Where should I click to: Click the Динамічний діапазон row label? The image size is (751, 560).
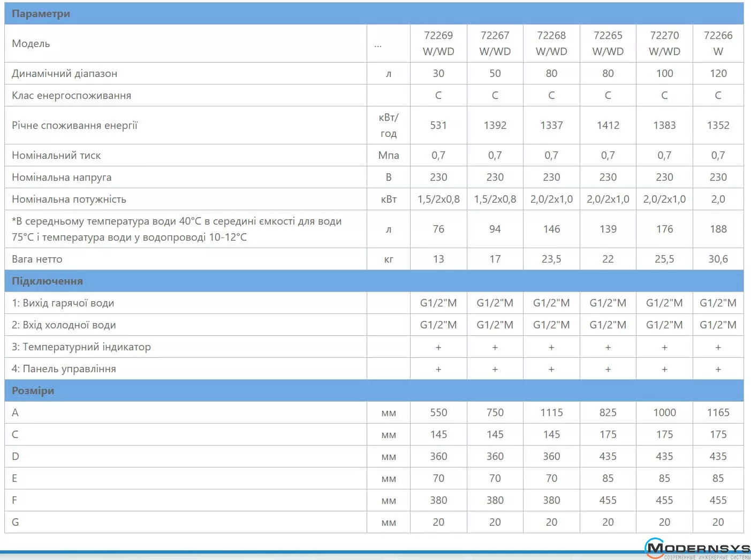(x=64, y=74)
